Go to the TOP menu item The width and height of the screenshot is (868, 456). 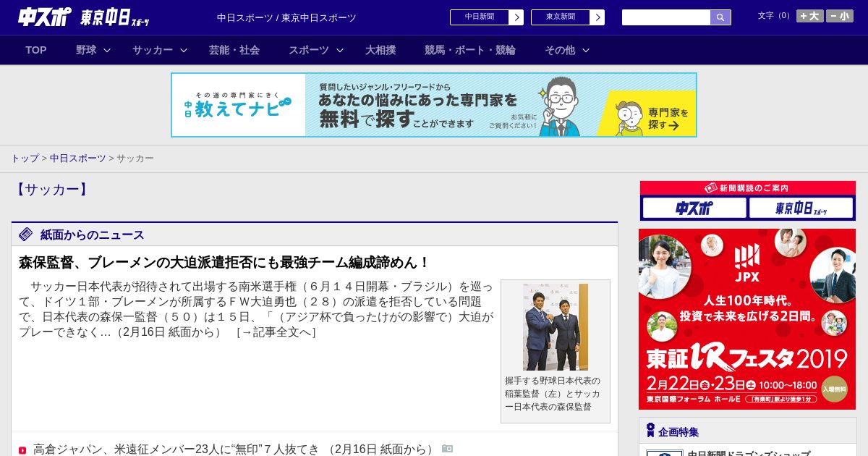pyautogui.click(x=36, y=50)
